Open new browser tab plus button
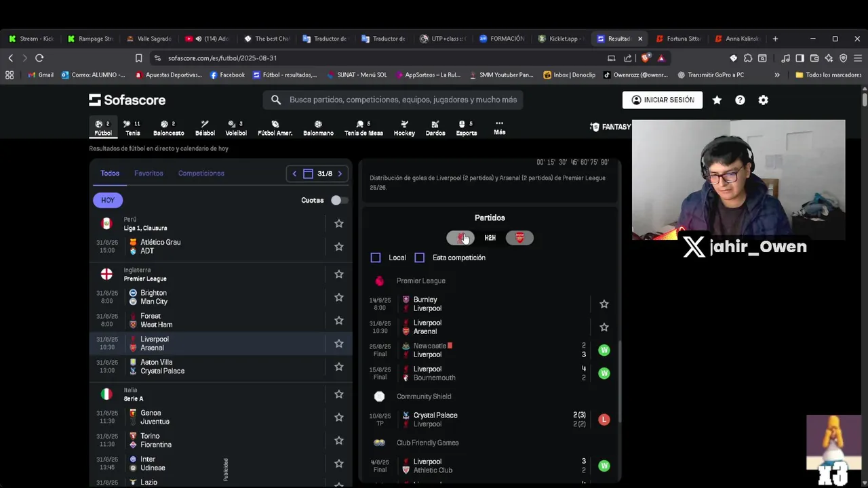Image resolution: width=868 pixels, height=488 pixels. click(x=775, y=39)
